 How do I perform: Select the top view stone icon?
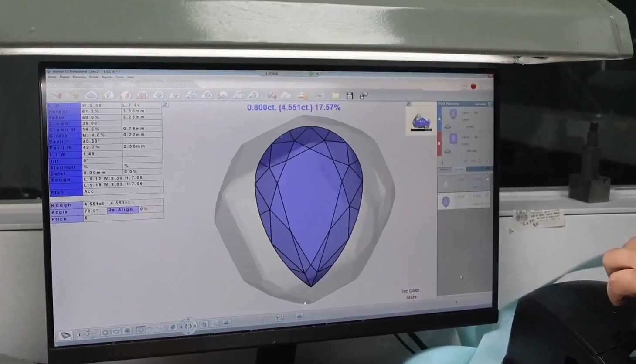click(105, 332)
